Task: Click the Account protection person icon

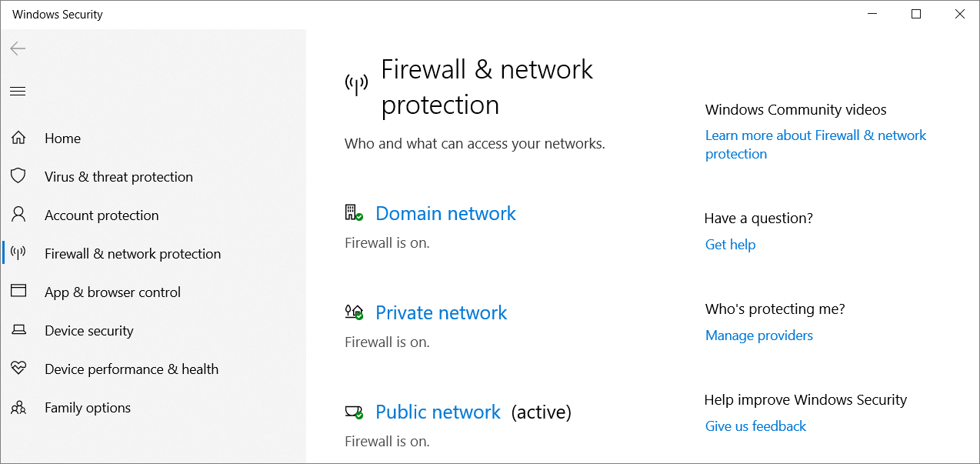Action: click(18, 215)
